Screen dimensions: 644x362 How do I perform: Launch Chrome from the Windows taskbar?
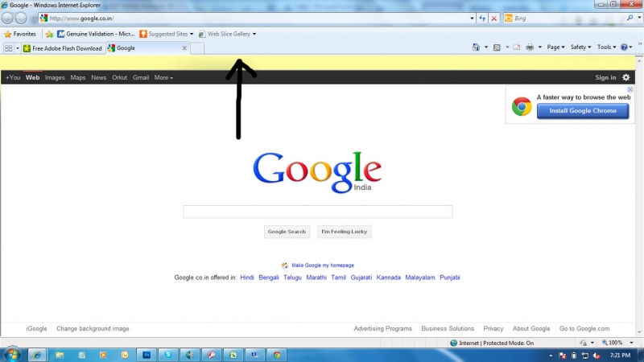pos(276,354)
